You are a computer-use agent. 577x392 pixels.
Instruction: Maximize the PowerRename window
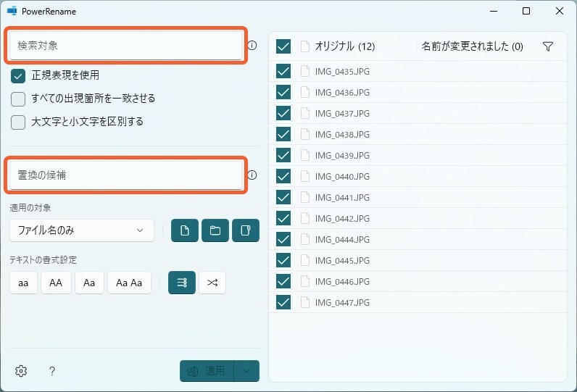tap(526, 11)
